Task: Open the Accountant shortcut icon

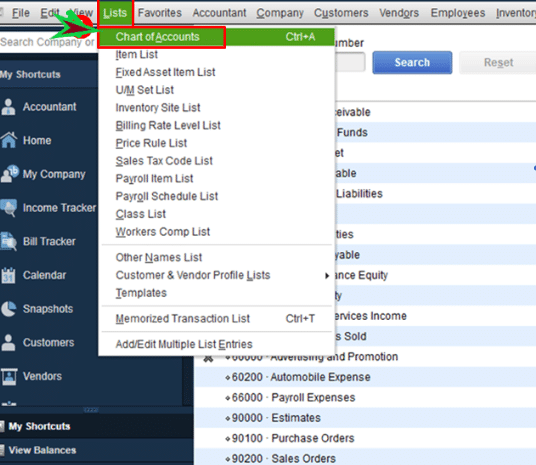Action: click(x=8, y=107)
